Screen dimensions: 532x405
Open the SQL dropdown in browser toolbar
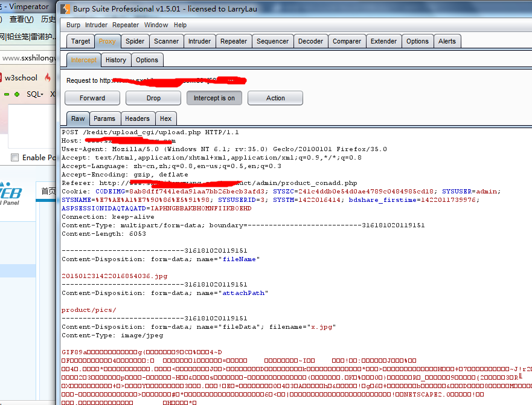(x=35, y=94)
